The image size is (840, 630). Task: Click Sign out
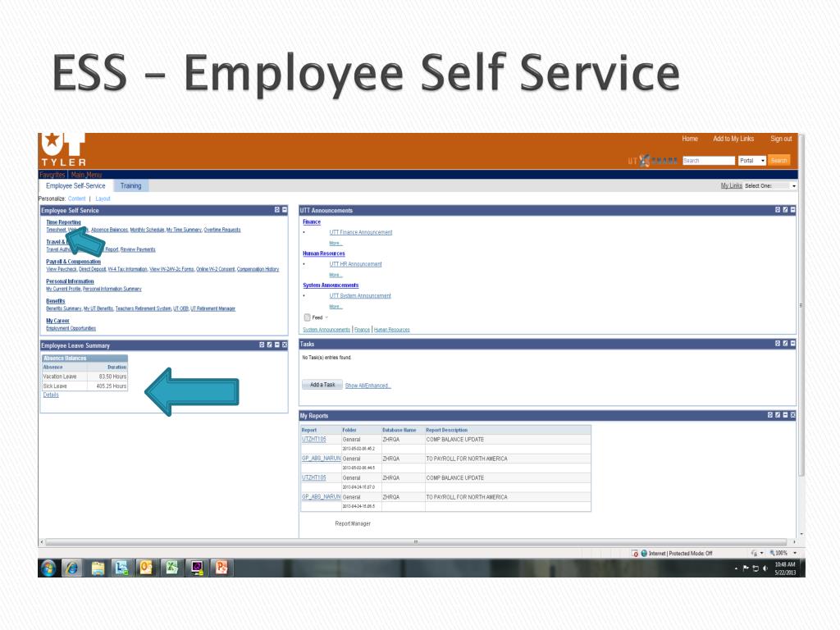click(781, 139)
